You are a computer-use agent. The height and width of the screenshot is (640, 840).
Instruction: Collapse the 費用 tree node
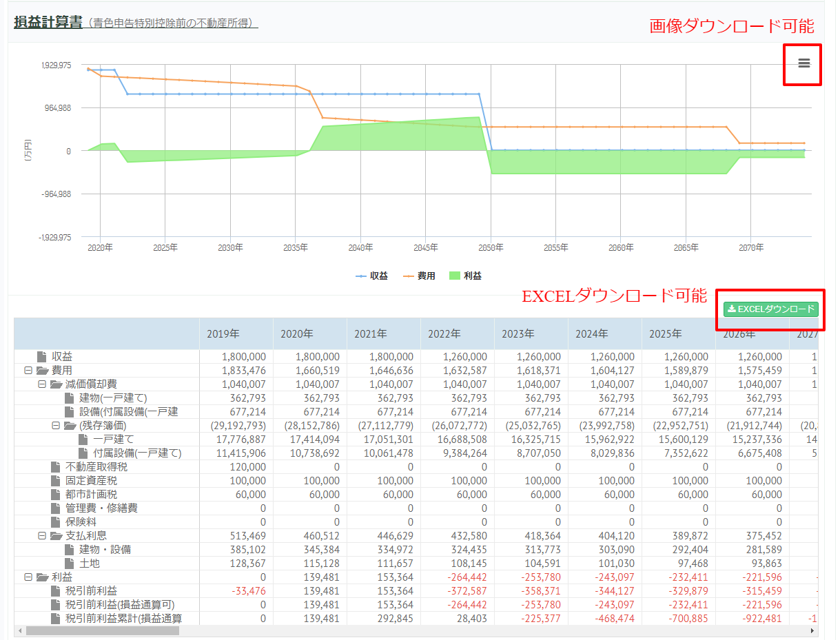[28, 371]
